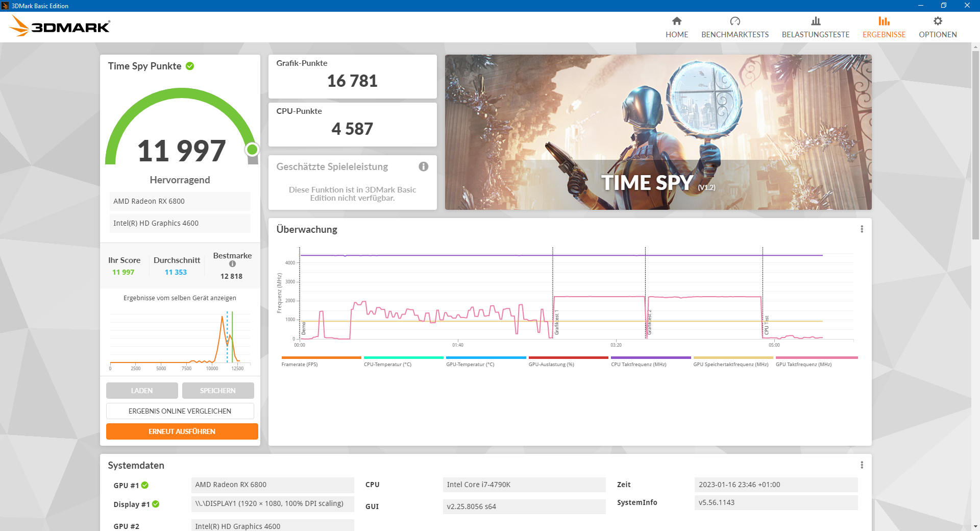Click the Ihr Score value 11 997
The image size is (980, 531).
point(123,272)
